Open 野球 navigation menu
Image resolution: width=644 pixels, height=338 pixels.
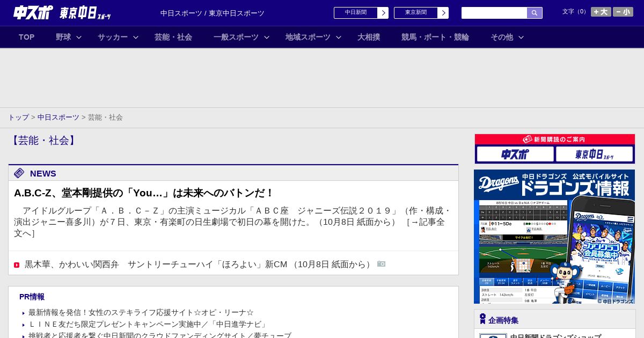63,37
